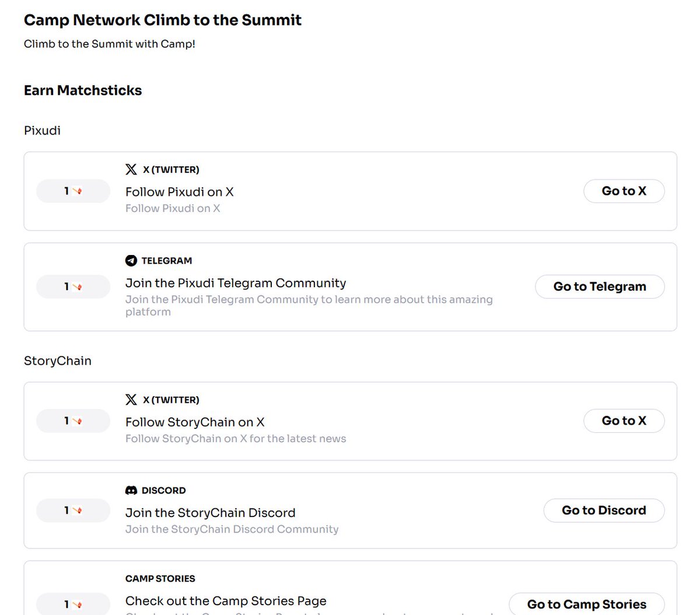Click the 'Earn Matchsticks' heading
700x615 pixels.
pyautogui.click(x=83, y=90)
